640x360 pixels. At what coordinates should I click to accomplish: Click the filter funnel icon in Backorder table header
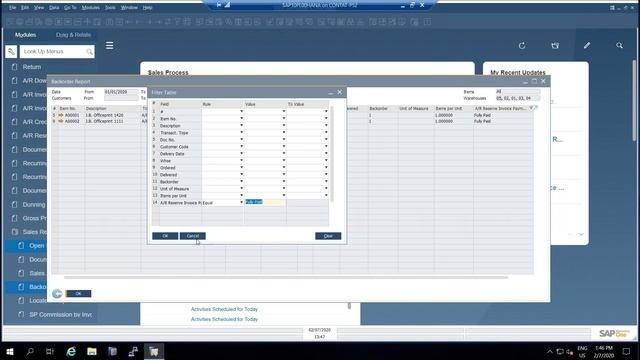(x=531, y=108)
